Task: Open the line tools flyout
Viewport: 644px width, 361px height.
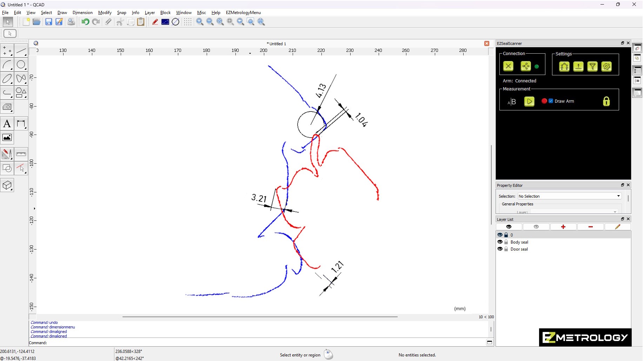Action: point(21,51)
